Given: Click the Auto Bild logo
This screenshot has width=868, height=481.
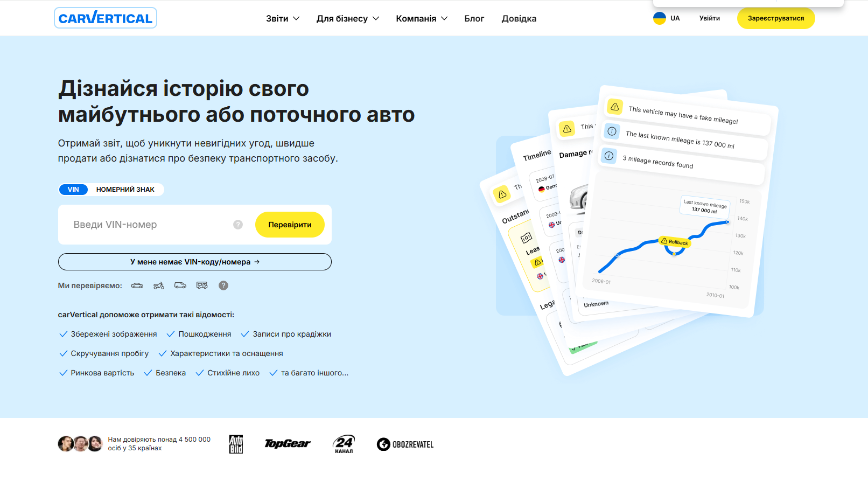Looking at the screenshot, I should (236, 444).
